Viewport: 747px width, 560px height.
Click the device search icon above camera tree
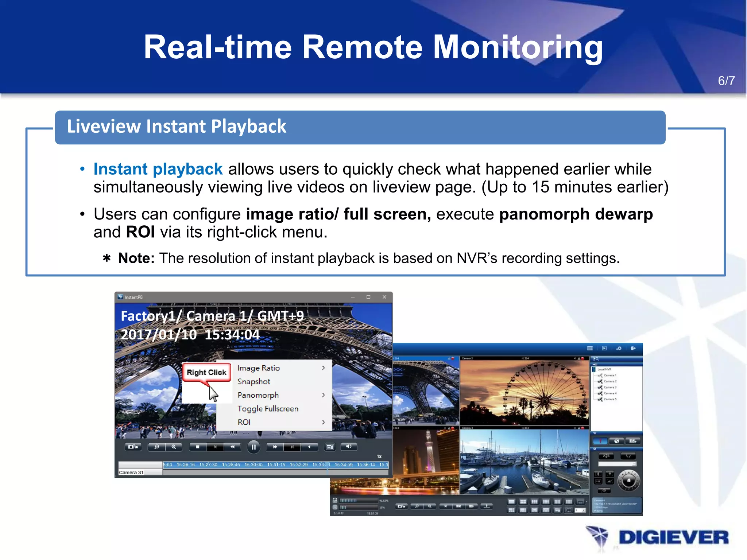point(596,359)
